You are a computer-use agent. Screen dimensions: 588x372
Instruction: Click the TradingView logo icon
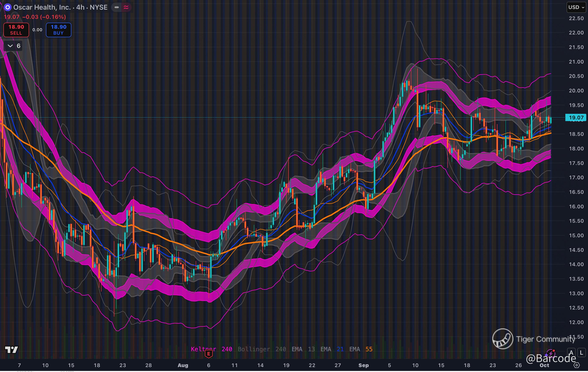pyautogui.click(x=12, y=350)
